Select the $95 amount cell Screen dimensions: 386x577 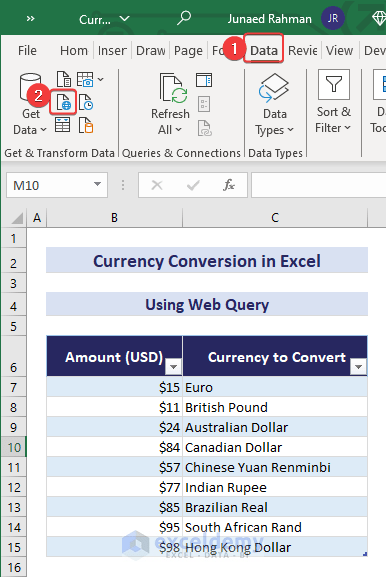coord(114,527)
